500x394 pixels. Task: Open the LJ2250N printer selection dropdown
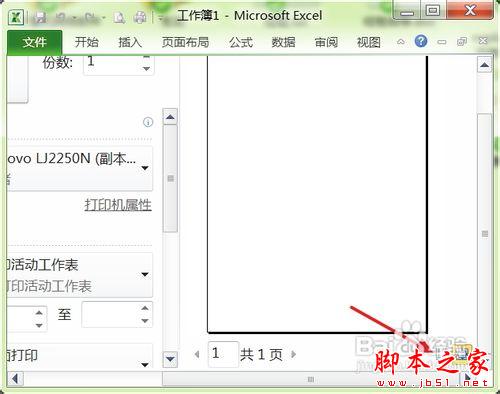80,168
